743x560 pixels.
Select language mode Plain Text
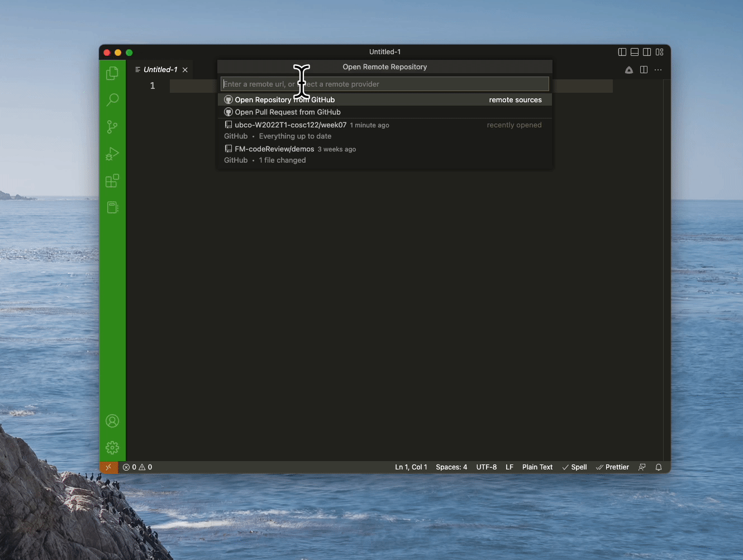(537, 467)
